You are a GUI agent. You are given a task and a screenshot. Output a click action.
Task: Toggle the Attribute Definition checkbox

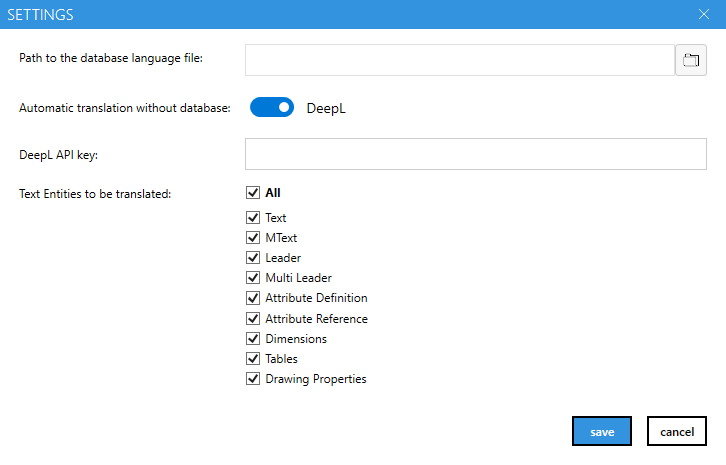pyautogui.click(x=253, y=298)
